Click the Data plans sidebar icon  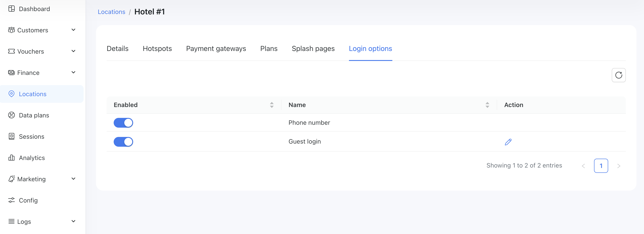(x=11, y=115)
